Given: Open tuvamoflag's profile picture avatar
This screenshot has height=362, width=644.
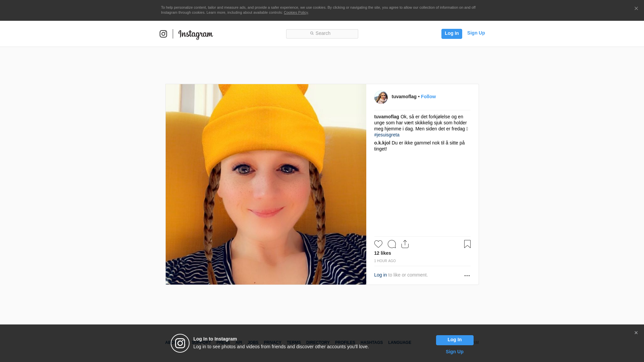Looking at the screenshot, I should (x=381, y=97).
